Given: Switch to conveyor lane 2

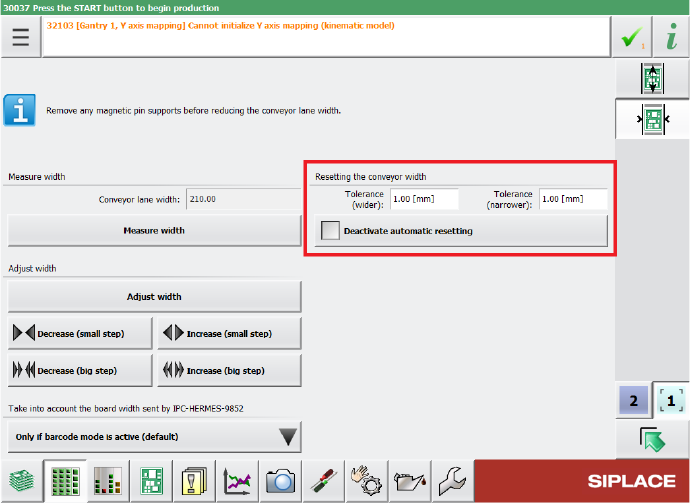Looking at the screenshot, I should [633, 400].
